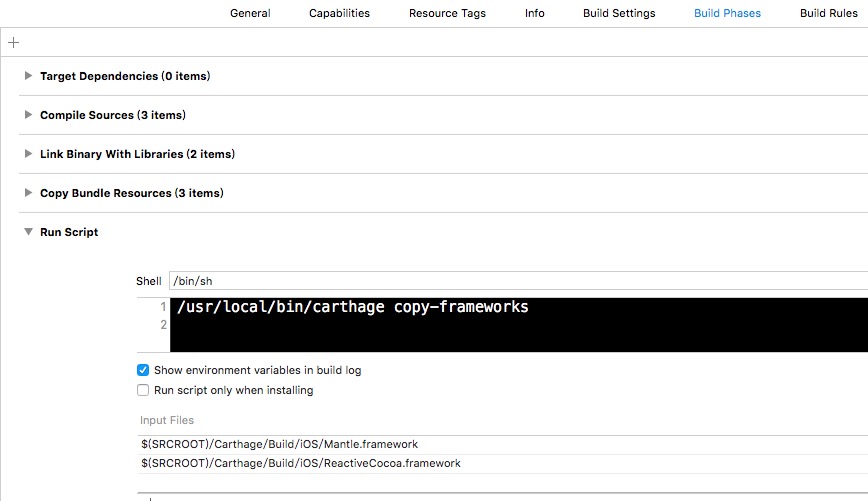Open the Resource Tags tab

(447, 13)
